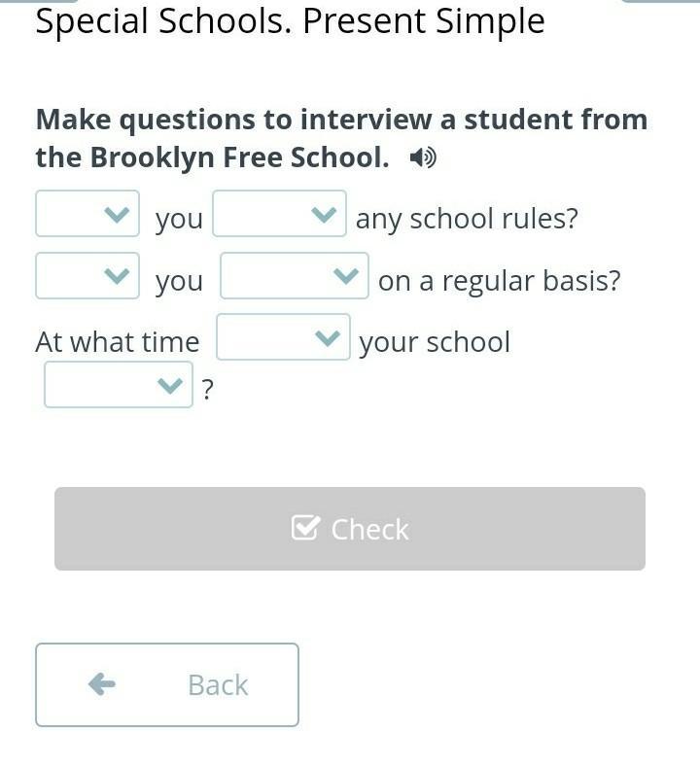700x767 pixels.
Task: Expand the dropdown after 'At what time'
Action: point(283,337)
